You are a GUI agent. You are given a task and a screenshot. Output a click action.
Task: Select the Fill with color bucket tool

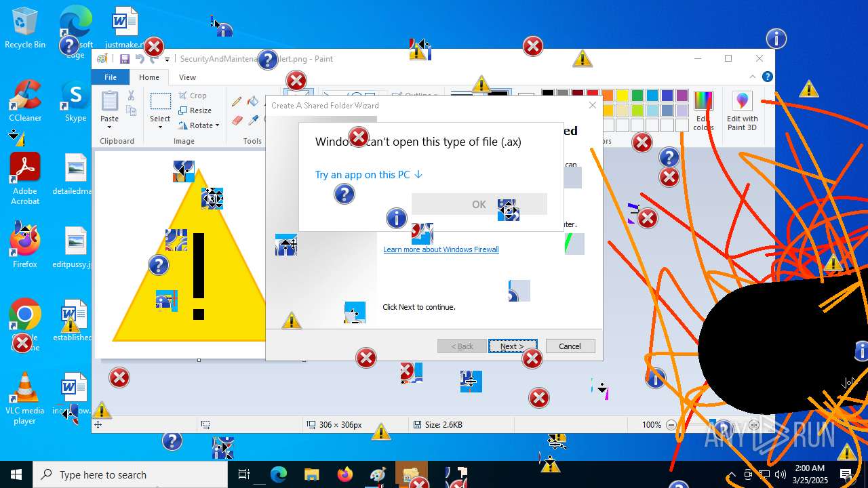coord(253,102)
